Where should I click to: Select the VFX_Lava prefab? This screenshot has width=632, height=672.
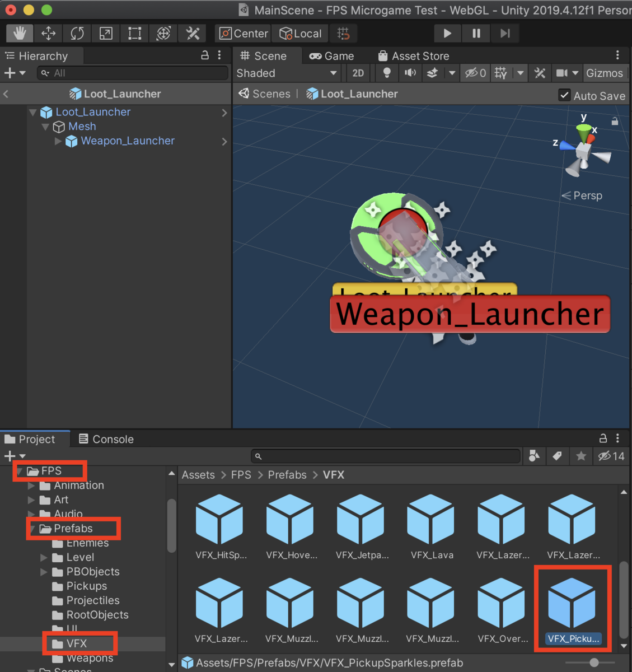pos(432,526)
